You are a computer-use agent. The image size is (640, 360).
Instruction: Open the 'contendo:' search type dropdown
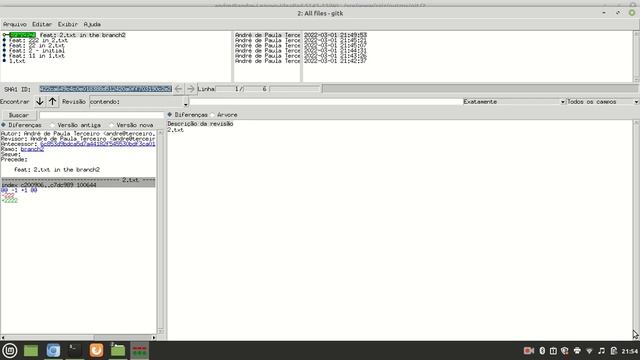tap(139, 102)
